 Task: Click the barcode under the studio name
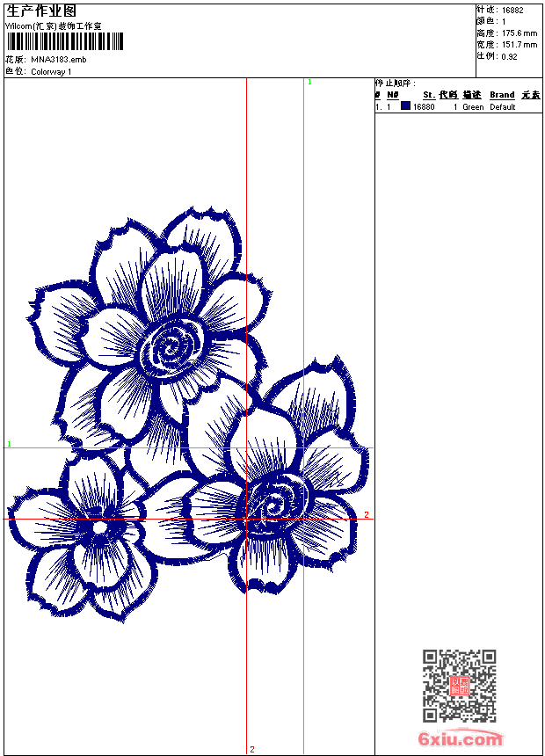point(64,41)
